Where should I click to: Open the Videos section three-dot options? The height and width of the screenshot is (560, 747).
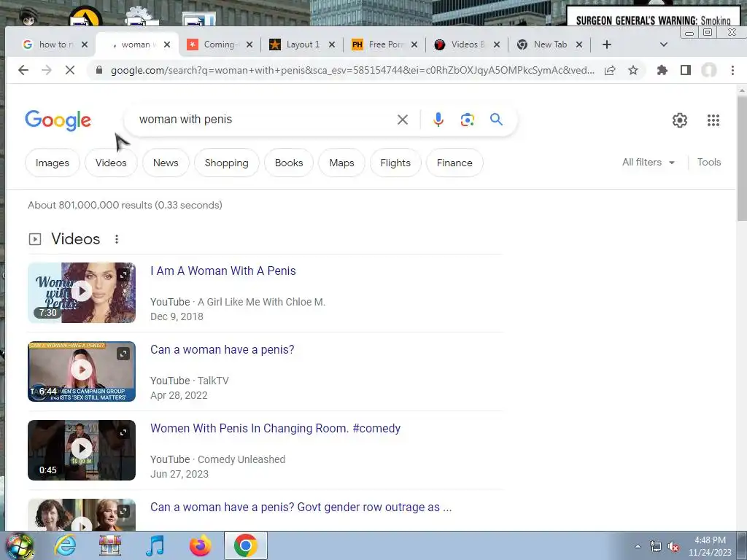click(116, 239)
